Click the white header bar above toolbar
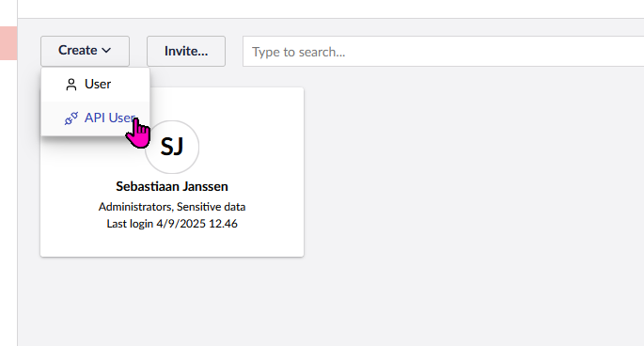The height and width of the screenshot is (346, 644). click(331, 8)
